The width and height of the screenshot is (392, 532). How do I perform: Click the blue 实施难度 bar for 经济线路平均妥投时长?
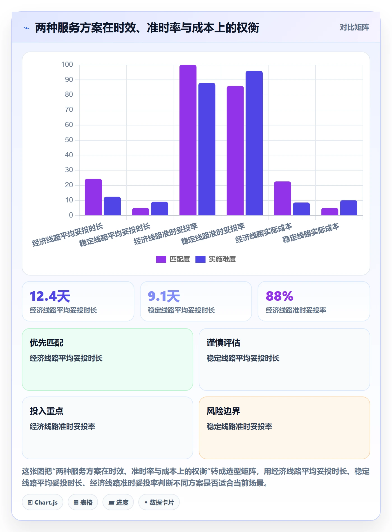(x=112, y=206)
